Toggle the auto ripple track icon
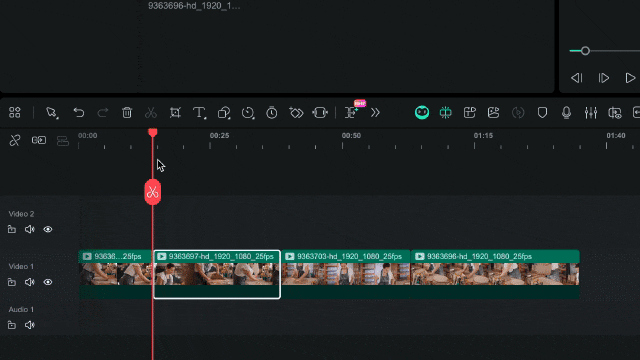Screen dimensions: 640x360 (39, 140)
